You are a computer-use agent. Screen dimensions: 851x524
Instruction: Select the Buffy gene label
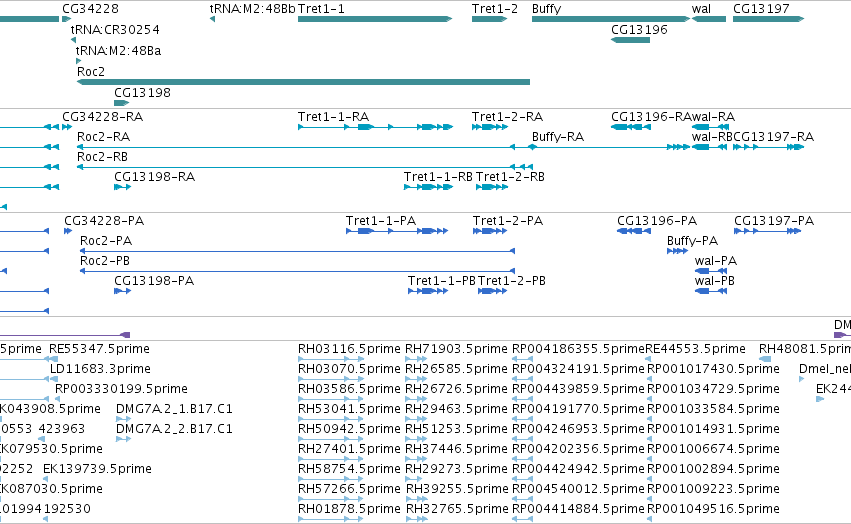[546, 9]
